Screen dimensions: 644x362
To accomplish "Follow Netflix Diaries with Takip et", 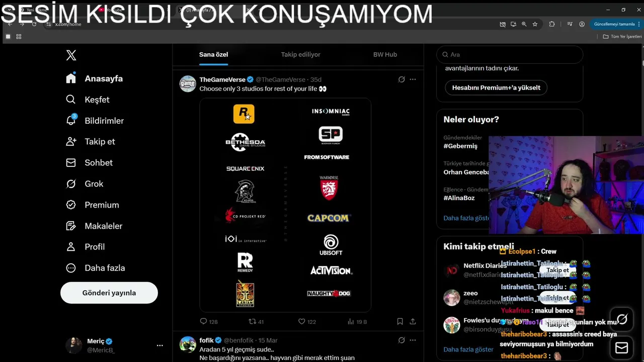I will coord(557,270).
